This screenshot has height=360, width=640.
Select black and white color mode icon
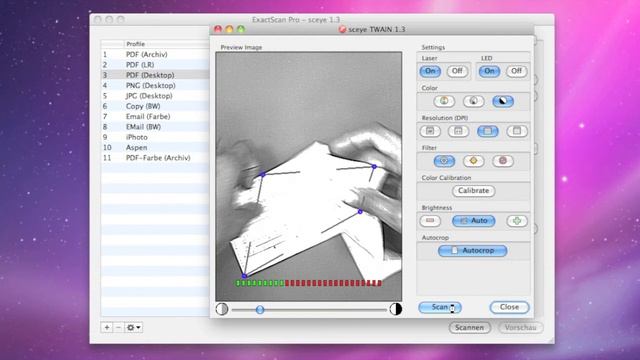pos(503,101)
